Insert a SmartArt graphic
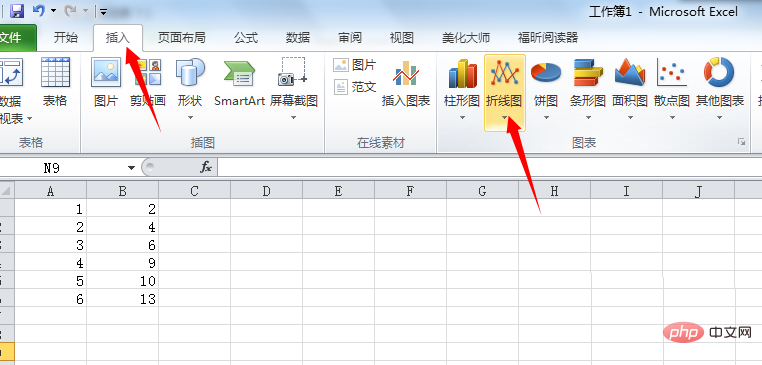762x365 pixels. click(239, 82)
